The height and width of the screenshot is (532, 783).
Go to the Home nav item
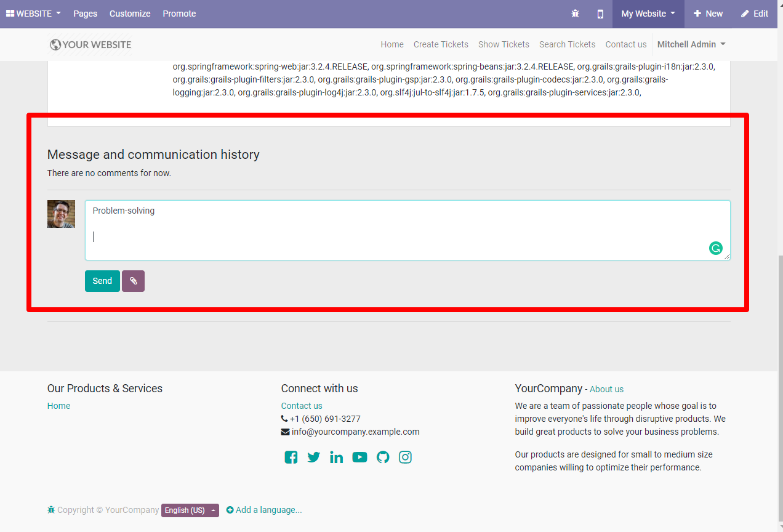(392, 44)
